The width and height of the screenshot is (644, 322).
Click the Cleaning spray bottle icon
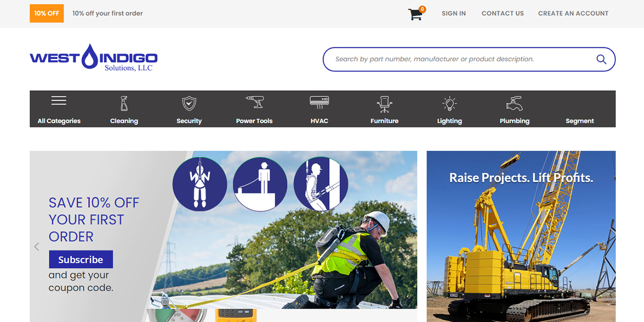click(x=124, y=104)
